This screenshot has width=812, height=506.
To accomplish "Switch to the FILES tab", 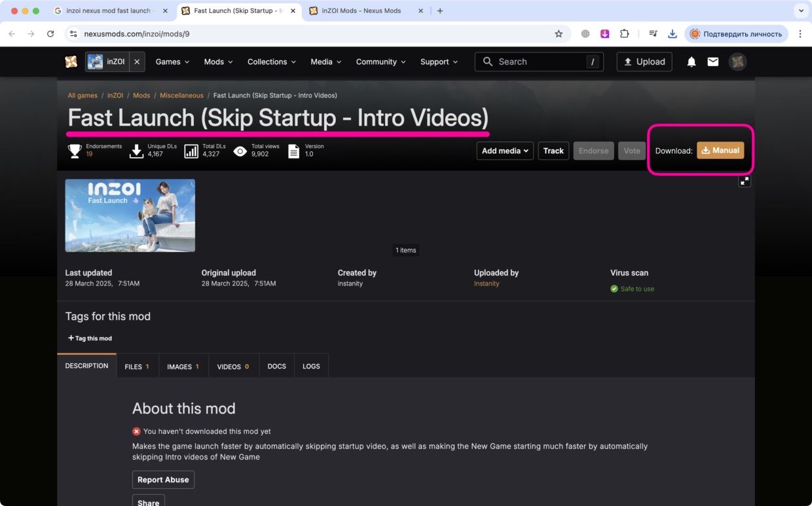I will click(137, 367).
